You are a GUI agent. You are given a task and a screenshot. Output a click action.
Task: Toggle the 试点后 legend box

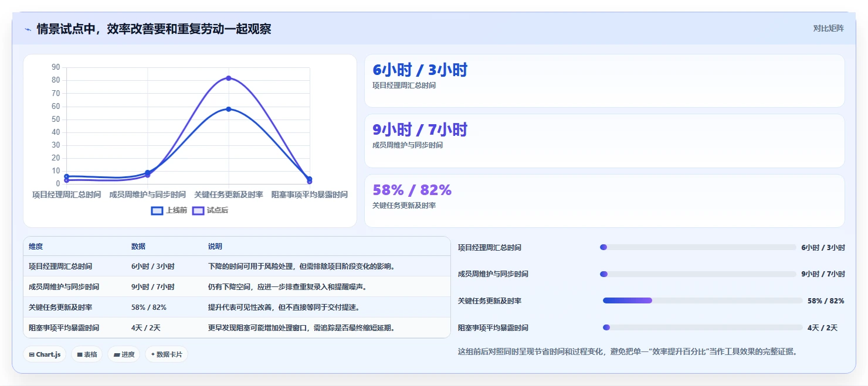pyautogui.click(x=198, y=210)
